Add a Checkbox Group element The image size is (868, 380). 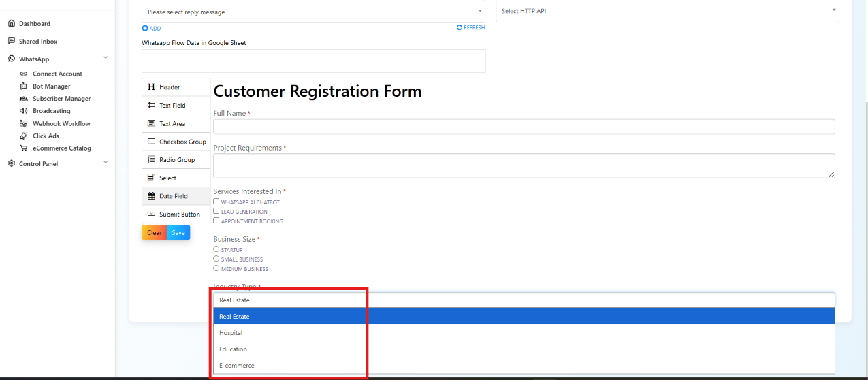(176, 142)
